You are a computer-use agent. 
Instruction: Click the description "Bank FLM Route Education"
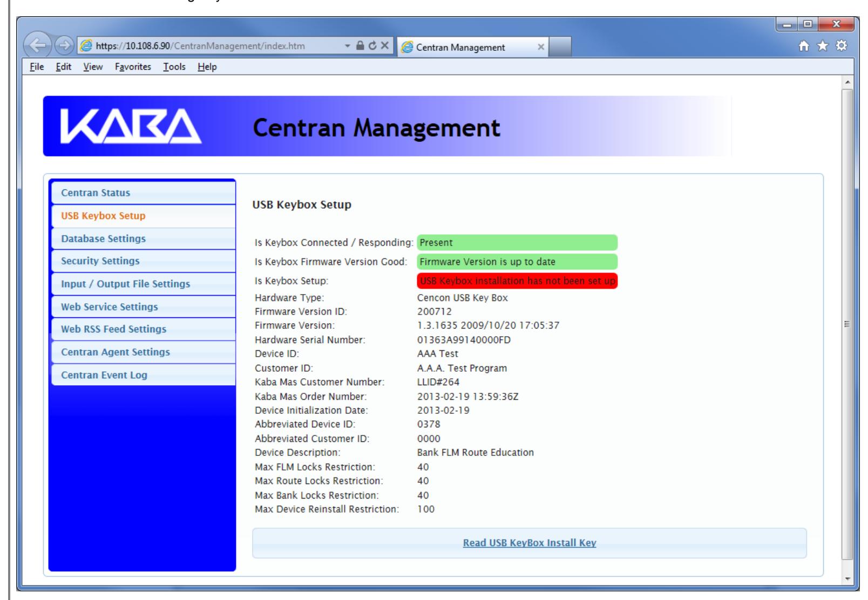pyautogui.click(x=476, y=453)
